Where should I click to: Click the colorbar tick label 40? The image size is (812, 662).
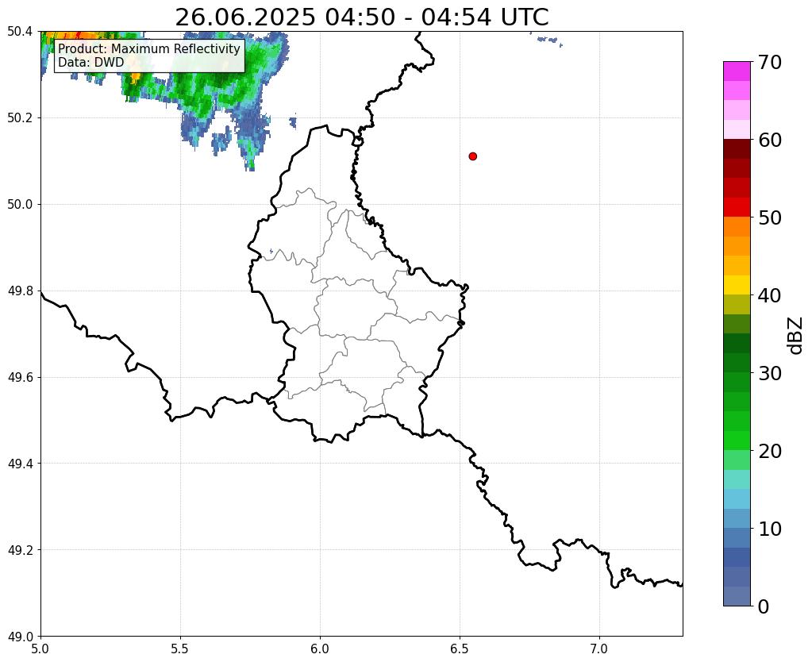pyautogui.click(x=769, y=295)
